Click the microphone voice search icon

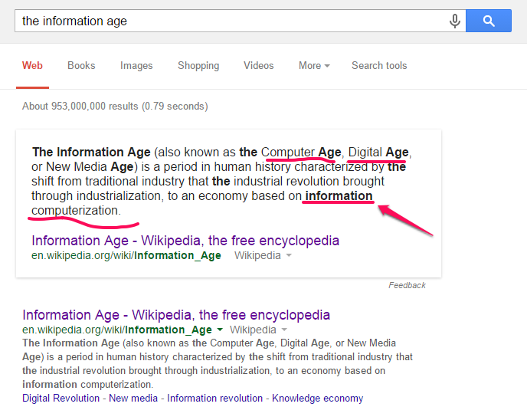point(455,21)
